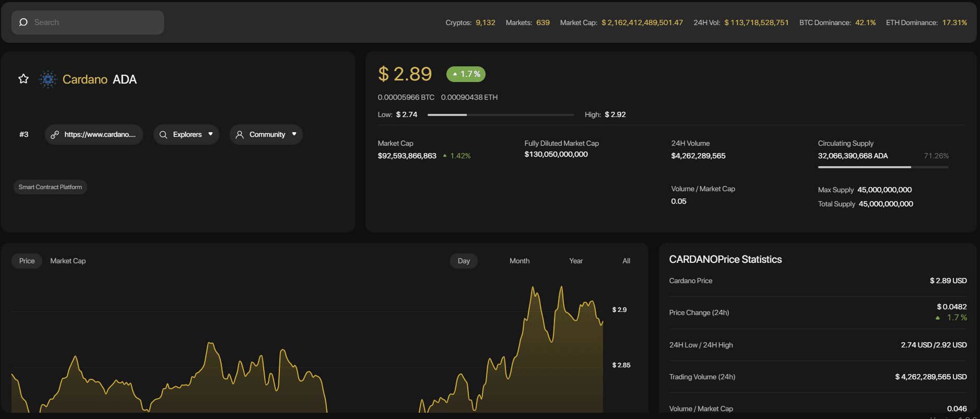Click the Total Supply 45,000,000,000 value

tap(886, 204)
